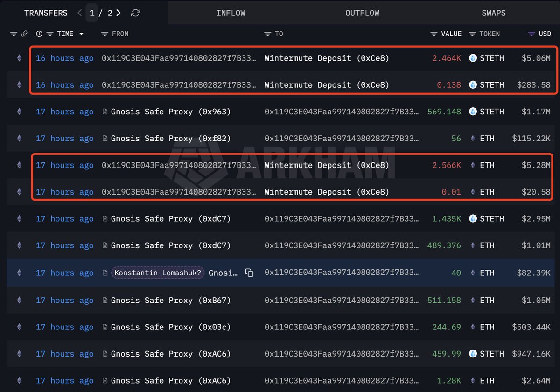Click contract icon next to Gnosis Safe Proxy (0x963)
Screen dimensions: 560x392
pyautogui.click(x=105, y=112)
